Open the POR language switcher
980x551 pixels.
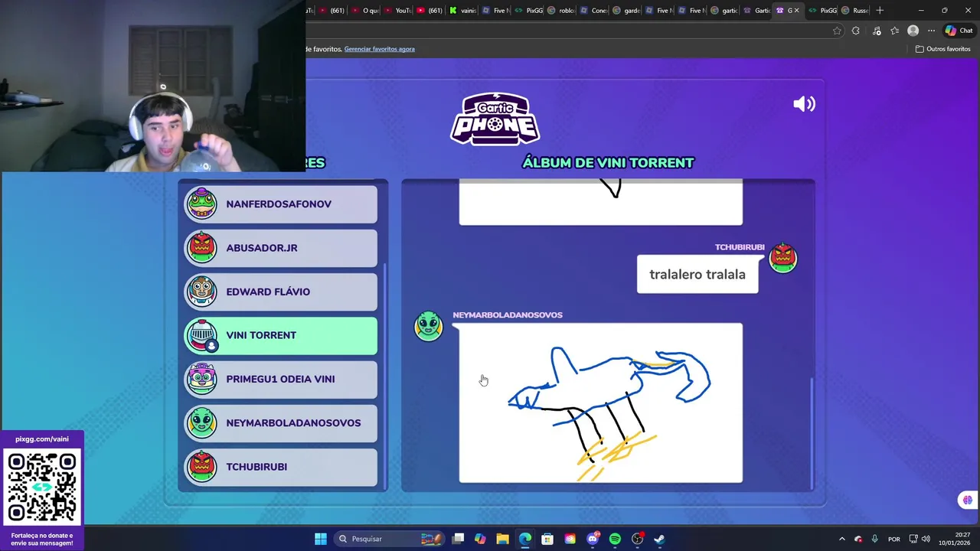893,539
